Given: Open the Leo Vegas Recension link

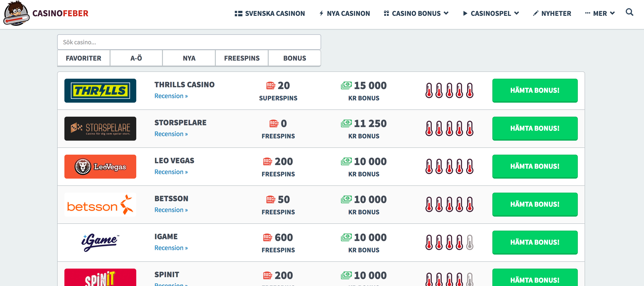Looking at the screenshot, I should tap(171, 172).
